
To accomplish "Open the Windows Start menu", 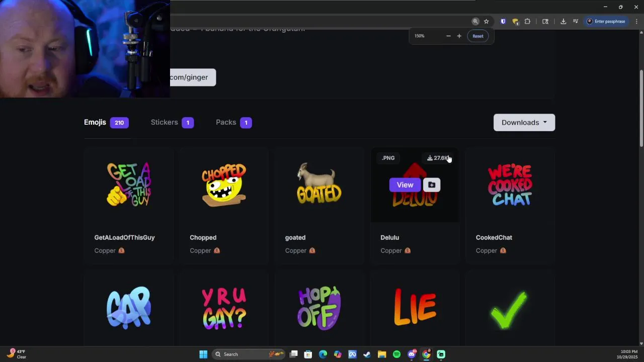I will tap(203, 354).
